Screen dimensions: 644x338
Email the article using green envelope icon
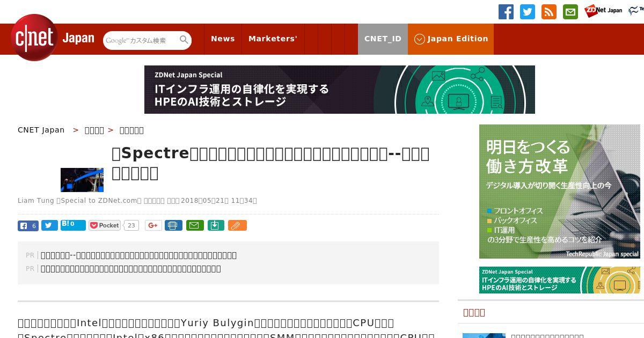coord(195,225)
